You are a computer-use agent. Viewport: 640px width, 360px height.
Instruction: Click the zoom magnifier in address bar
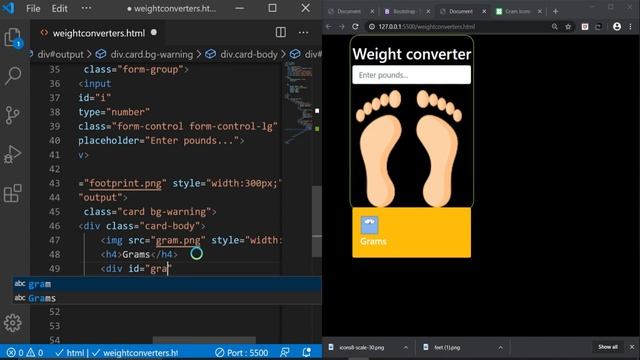click(x=555, y=27)
